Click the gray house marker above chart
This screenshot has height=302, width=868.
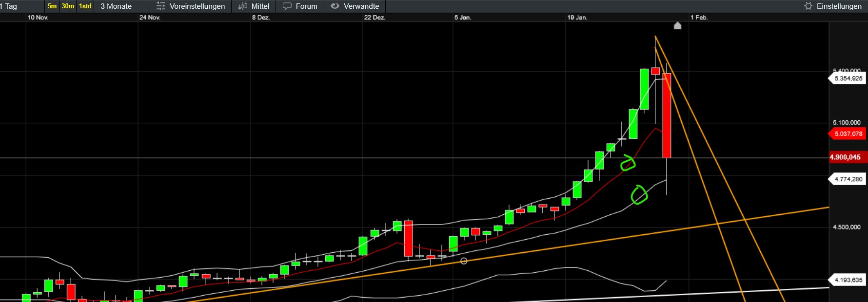tap(677, 25)
